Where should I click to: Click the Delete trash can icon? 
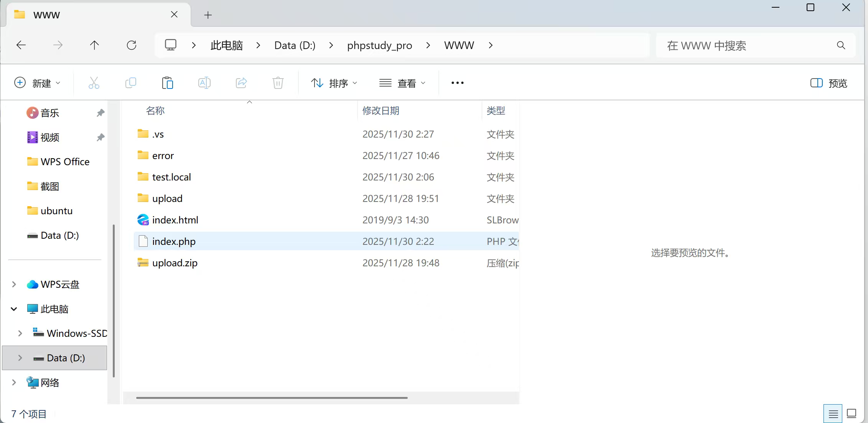coord(278,83)
